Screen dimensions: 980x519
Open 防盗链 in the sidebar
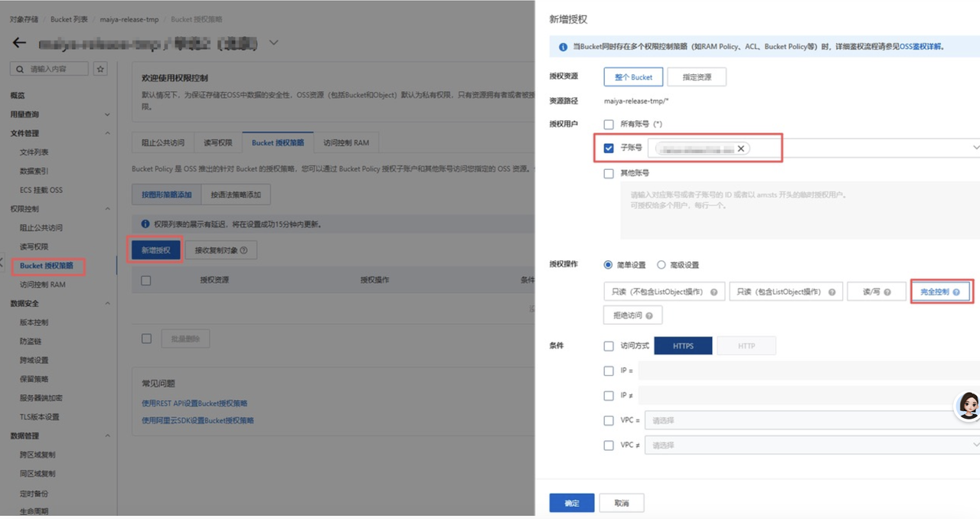[x=29, y=341]
